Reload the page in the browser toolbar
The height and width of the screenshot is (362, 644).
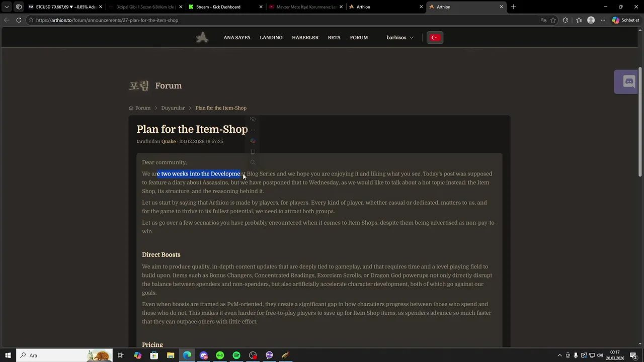(x=19, y=20)
